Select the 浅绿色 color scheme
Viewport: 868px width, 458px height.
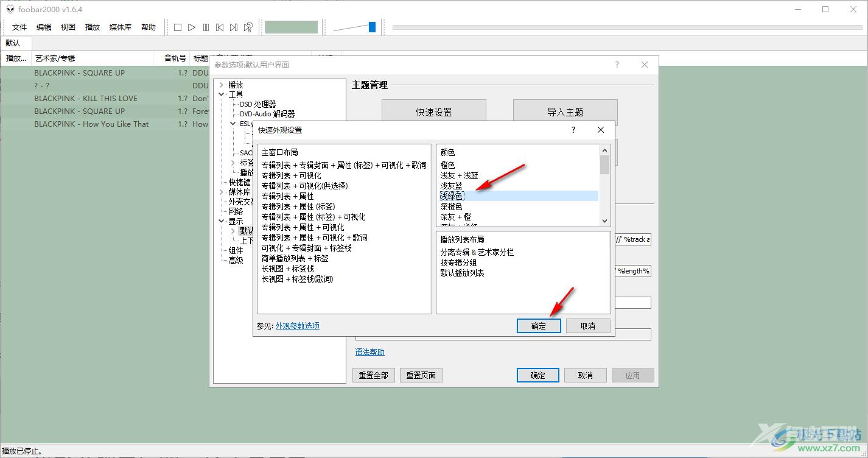click(519, 196)
